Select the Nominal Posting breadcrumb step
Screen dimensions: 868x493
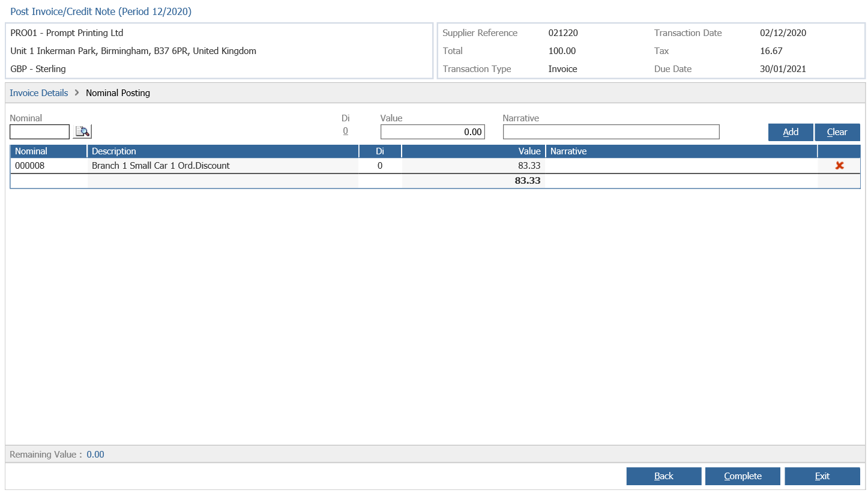pos(118,93)
